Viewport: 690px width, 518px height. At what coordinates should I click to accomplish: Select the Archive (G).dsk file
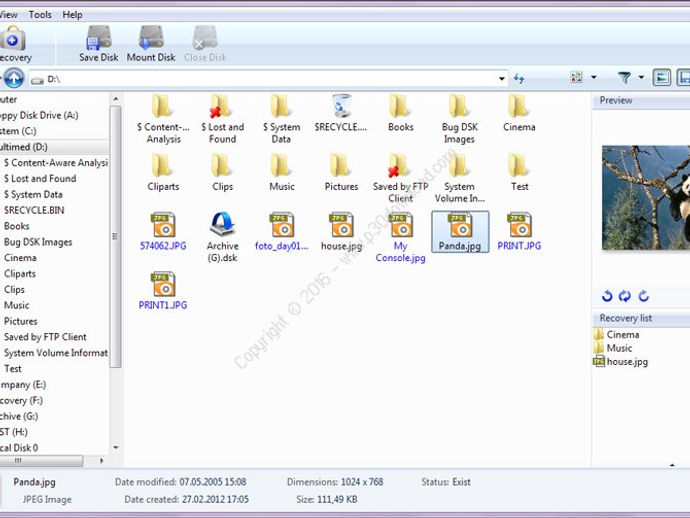pyautogui.click(x=222, y=238)
